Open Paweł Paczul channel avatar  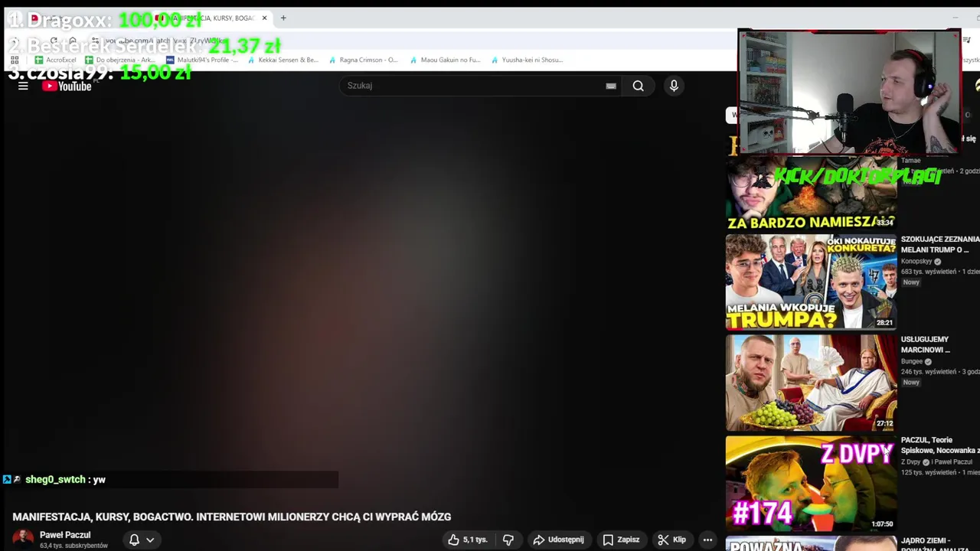click(23, 539)
